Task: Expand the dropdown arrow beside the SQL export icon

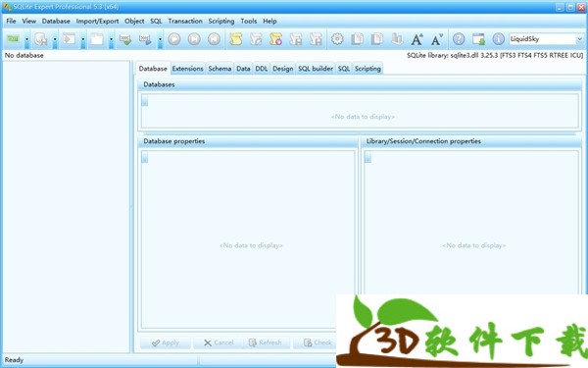Action: (160, 39)
